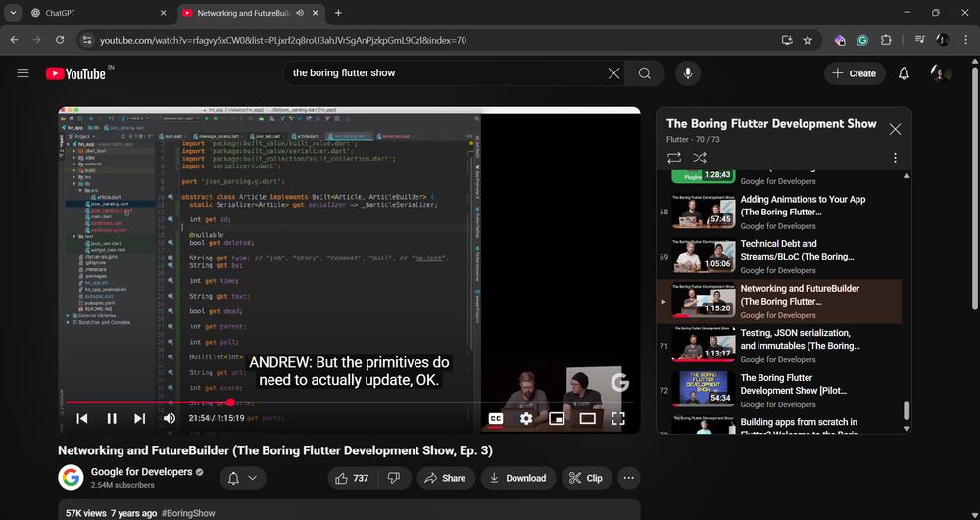The width and height of the screenshot is (980, 520).
Task: Start voice search with microphone
Action: (x=688, y=73)
